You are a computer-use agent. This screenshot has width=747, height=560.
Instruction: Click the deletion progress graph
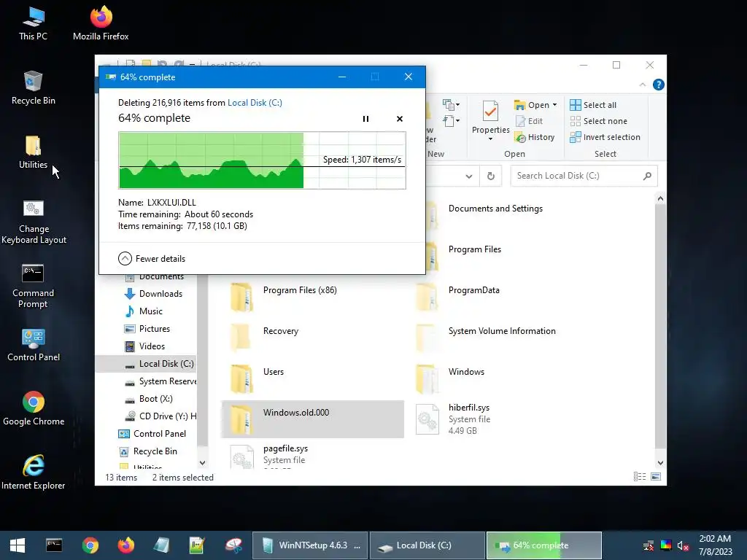[262, 160]
